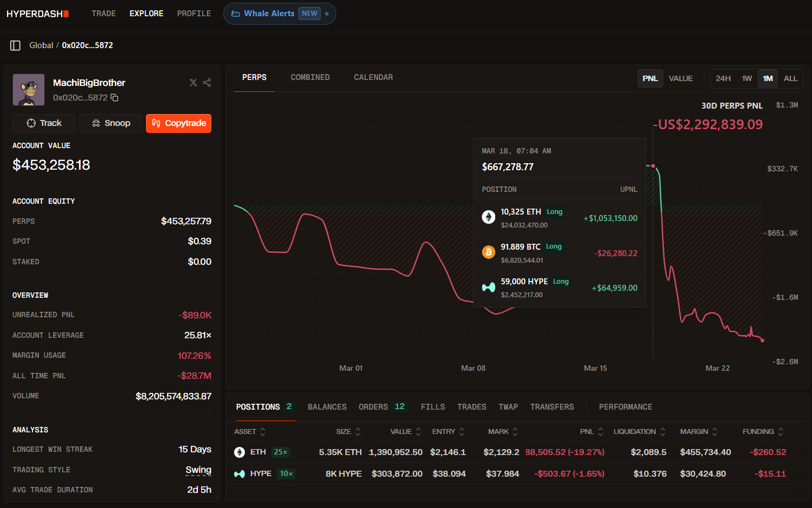Screen dimensions: 812x508
Task: Sort positions by Asset column
Action: pyautogui.click(x=250, y=432)
